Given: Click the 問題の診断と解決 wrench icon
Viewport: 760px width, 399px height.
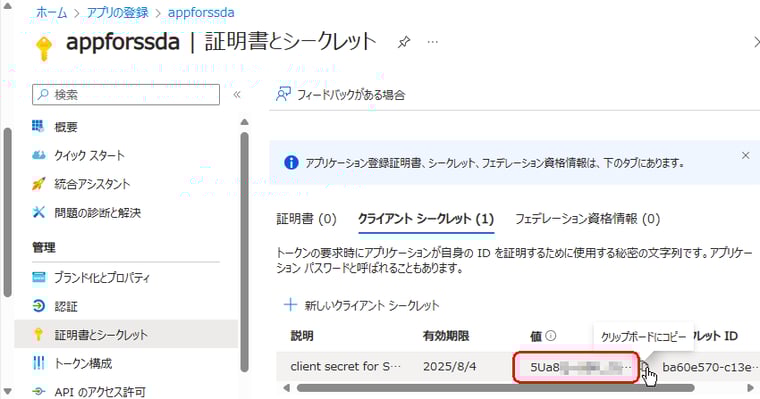Looking at the screenshot, I should 38,212.
